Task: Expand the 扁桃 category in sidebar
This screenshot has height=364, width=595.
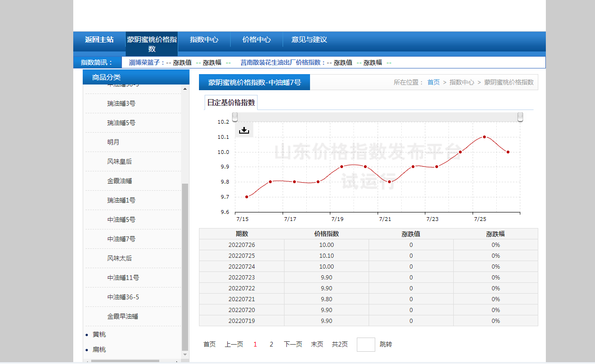Action: point(99,349)
